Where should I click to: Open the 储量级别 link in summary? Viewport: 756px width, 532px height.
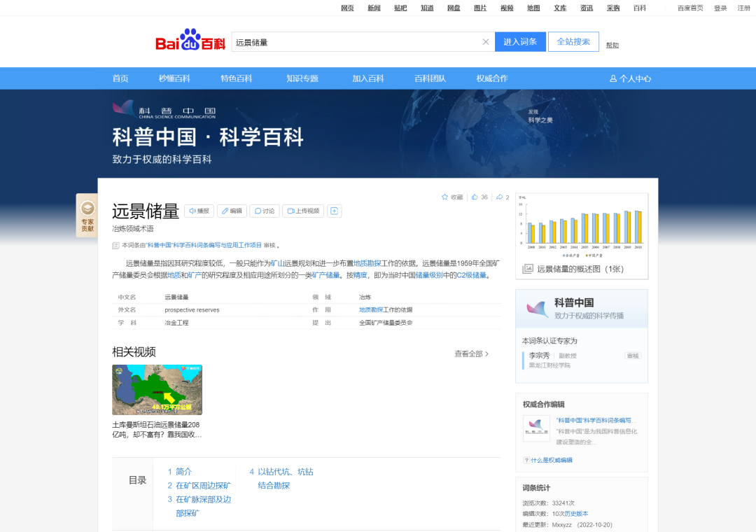pyautogui.click(x=429, y=275)
